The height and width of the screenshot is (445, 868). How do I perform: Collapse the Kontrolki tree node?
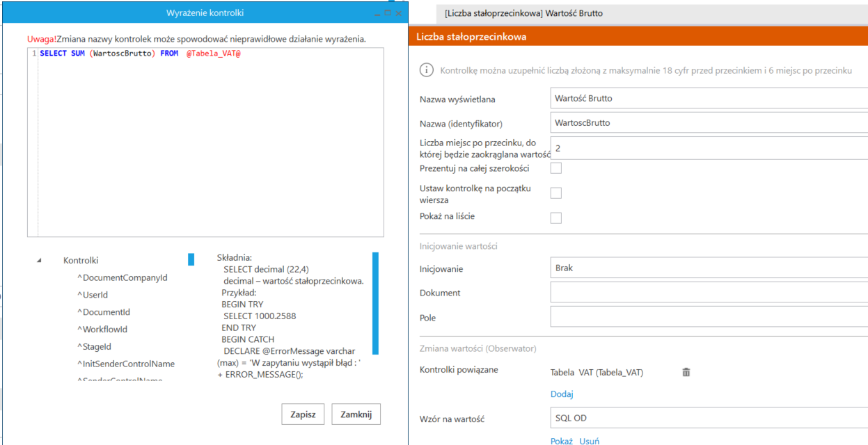click(x=39, y=261)
